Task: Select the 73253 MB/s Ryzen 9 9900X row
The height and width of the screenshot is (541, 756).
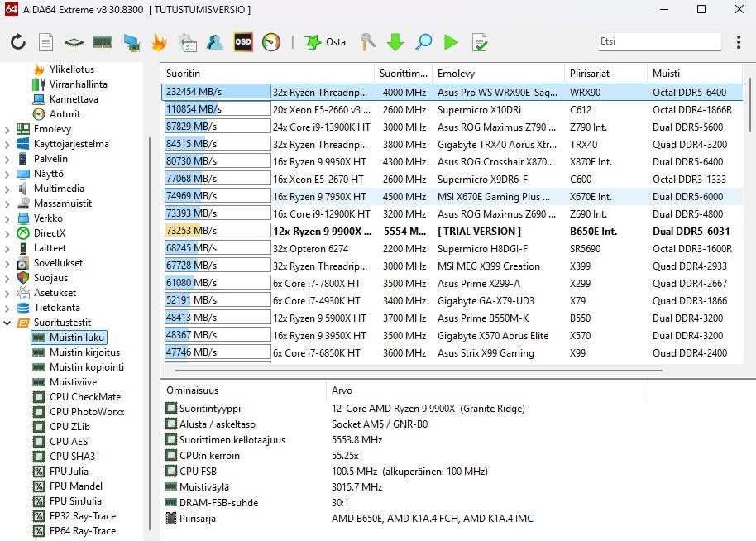Action: click(x=452, y=232)
